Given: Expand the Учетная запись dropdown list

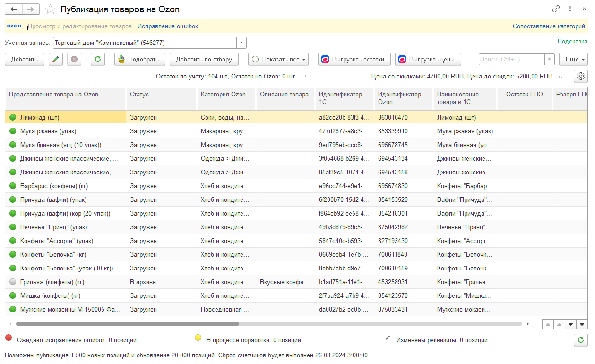Looking at the screenshot, I should pos(241,43).
